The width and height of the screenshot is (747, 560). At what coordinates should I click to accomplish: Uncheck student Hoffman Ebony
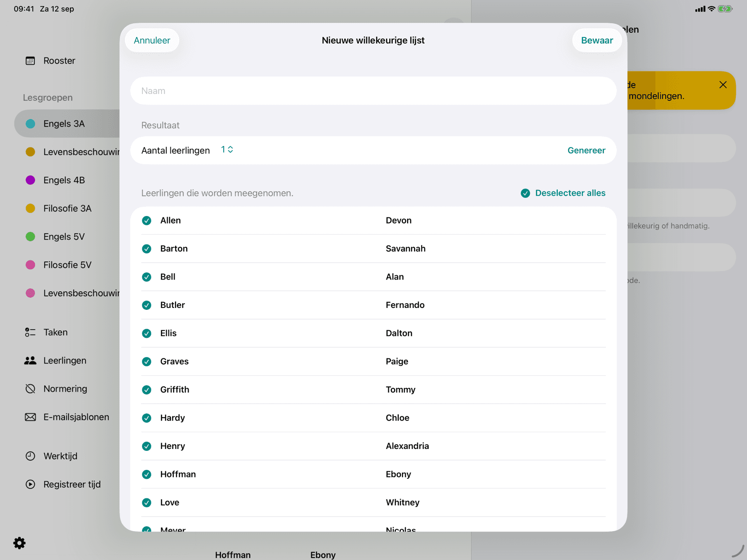[147, 475]
